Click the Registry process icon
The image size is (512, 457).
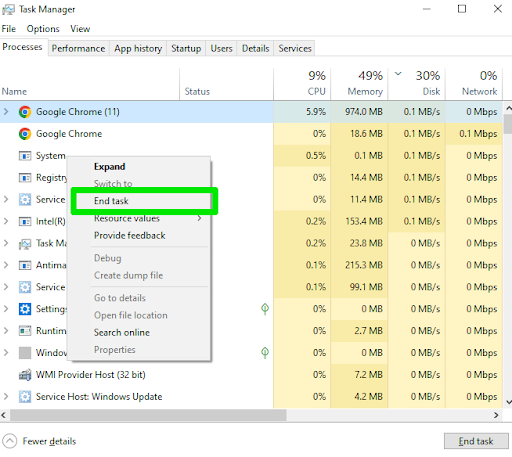[25, 178]
